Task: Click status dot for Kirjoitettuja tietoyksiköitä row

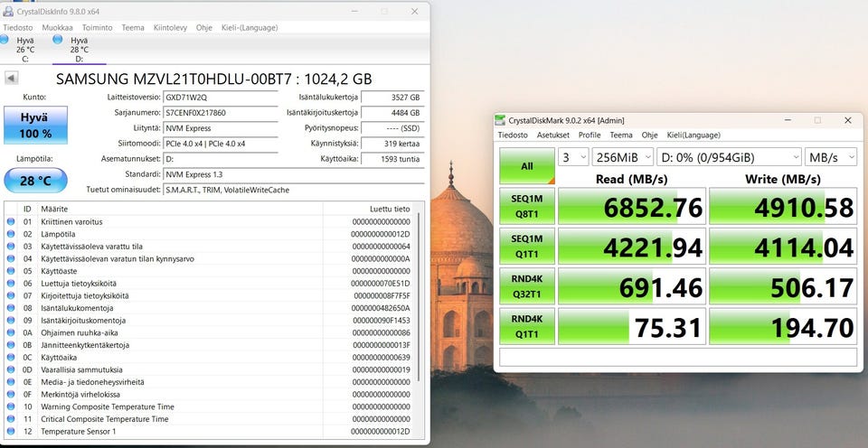Action: (x=11, y=296)
